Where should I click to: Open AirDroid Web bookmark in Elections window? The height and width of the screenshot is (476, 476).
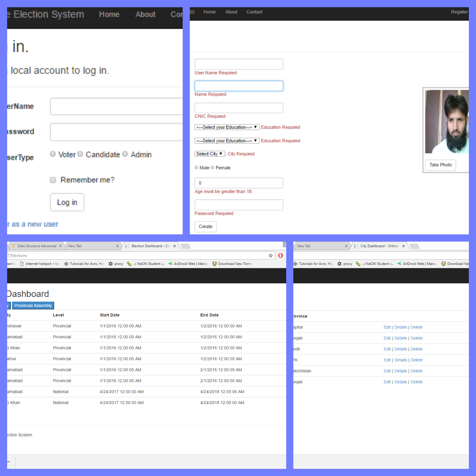(x=188, y=264)
